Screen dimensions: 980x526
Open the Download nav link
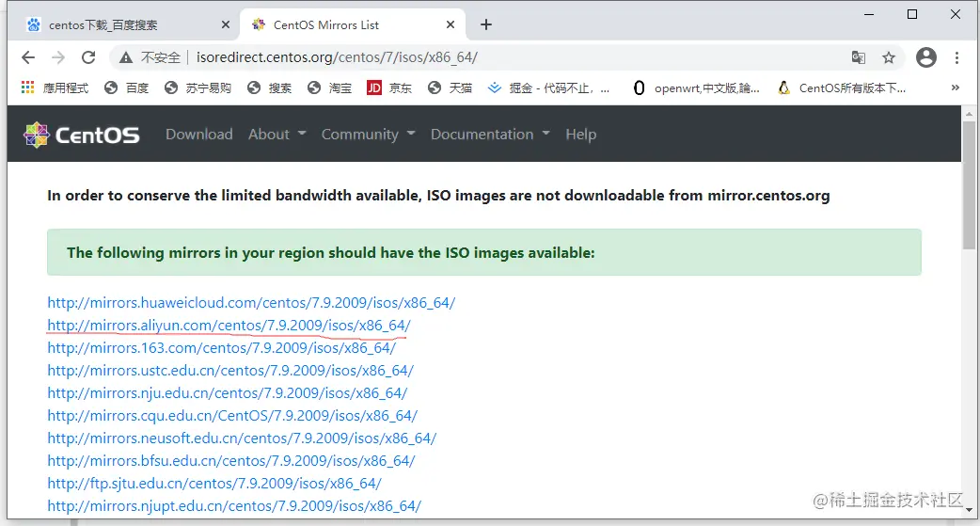click(198, 135)
